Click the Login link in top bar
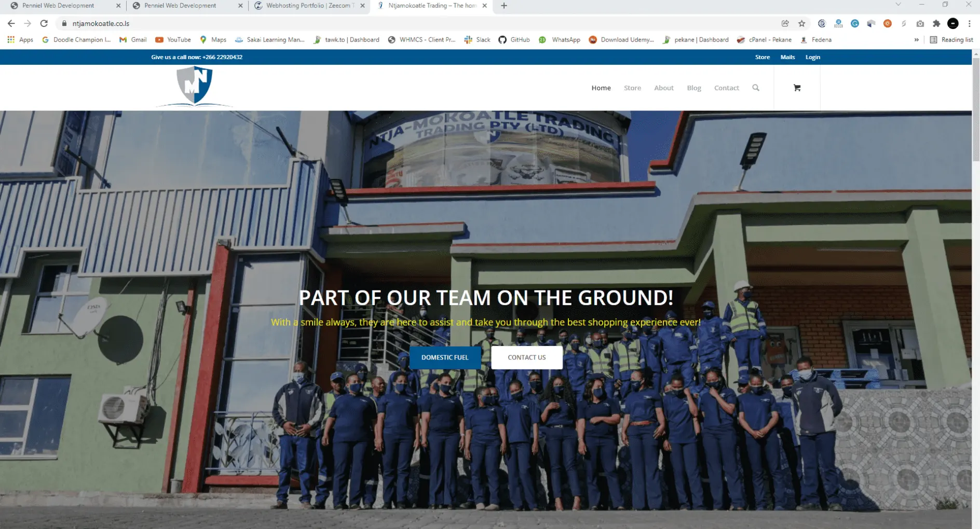980x529 pixels. 812,57
